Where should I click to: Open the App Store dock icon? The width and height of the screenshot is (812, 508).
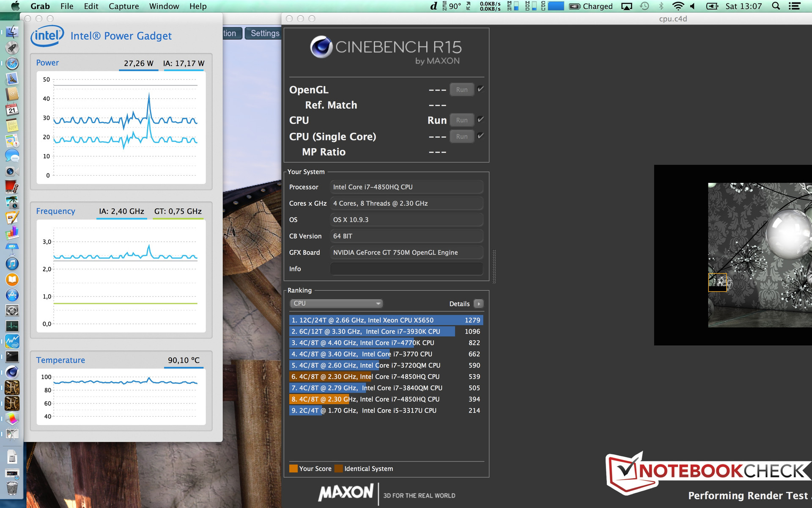(x=12, y=295)
